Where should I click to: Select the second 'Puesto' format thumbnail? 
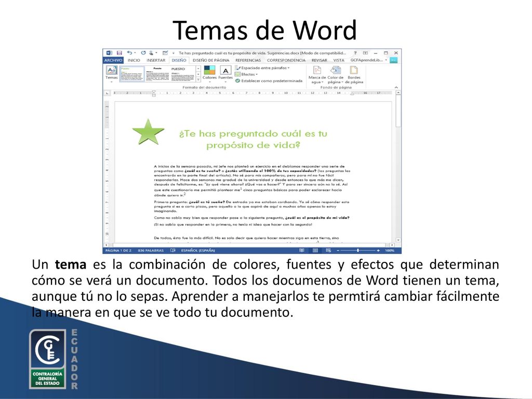click(157, 74)
